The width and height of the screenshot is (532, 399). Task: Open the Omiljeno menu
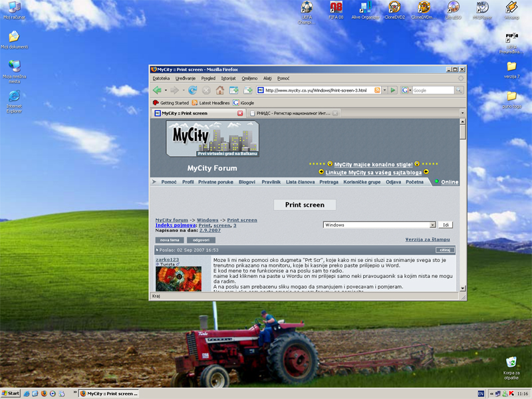(x=249, y=78)
